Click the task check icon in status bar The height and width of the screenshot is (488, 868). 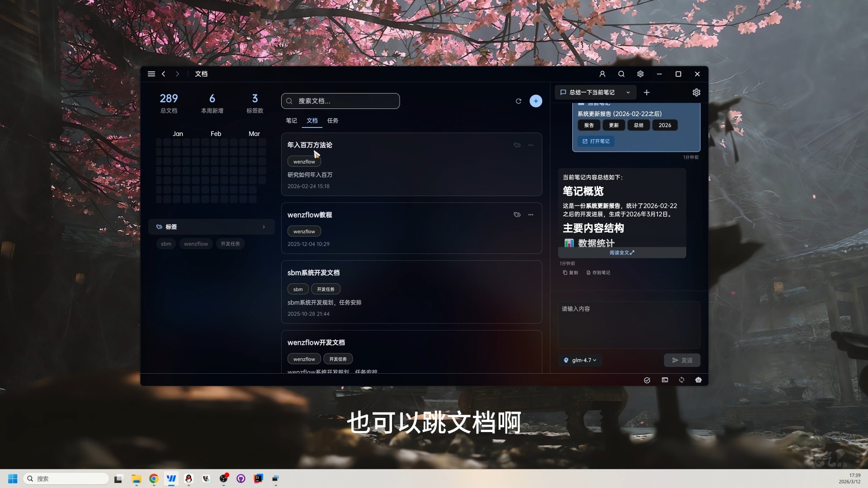[647, 380]
